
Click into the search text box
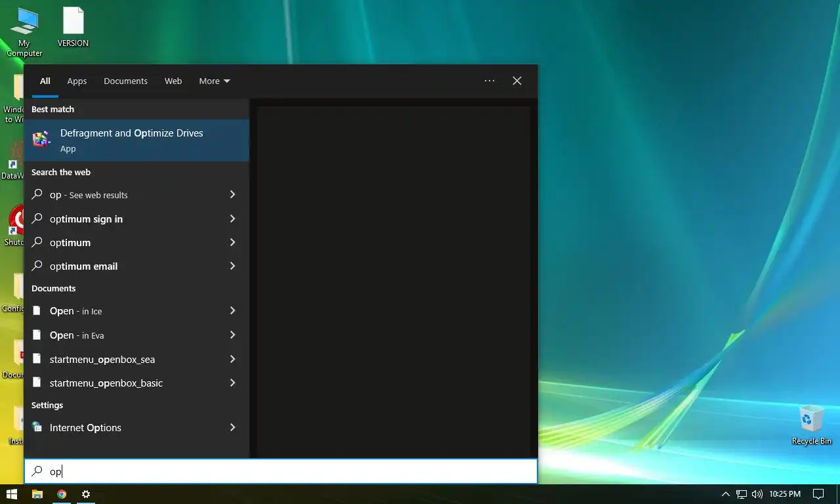pos(281,471)
